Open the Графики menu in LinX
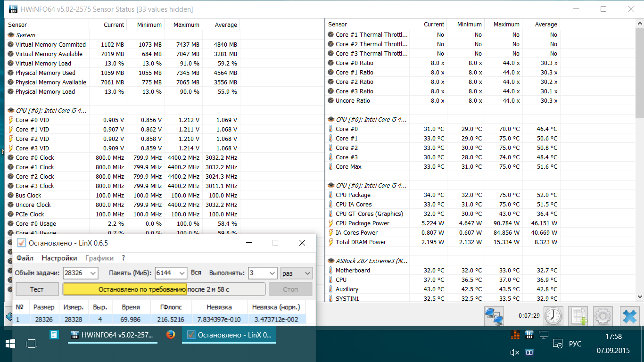 click(x=99, y=258)
